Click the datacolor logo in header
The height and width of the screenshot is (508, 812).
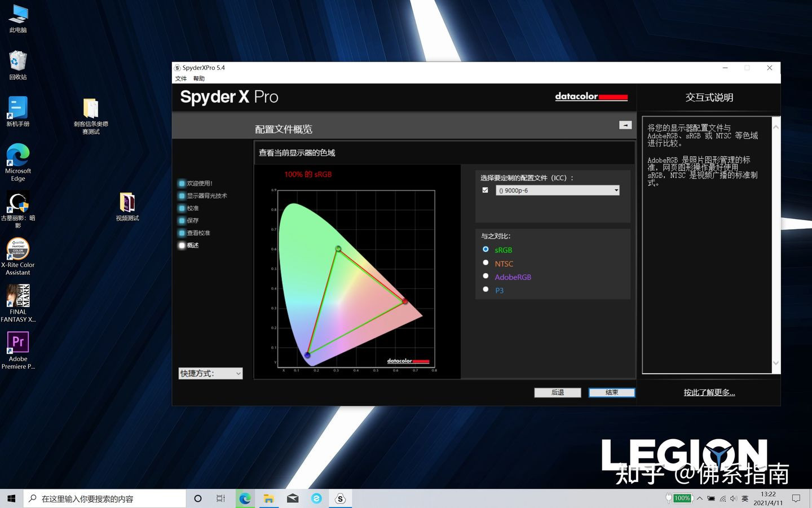pos(591,97)
